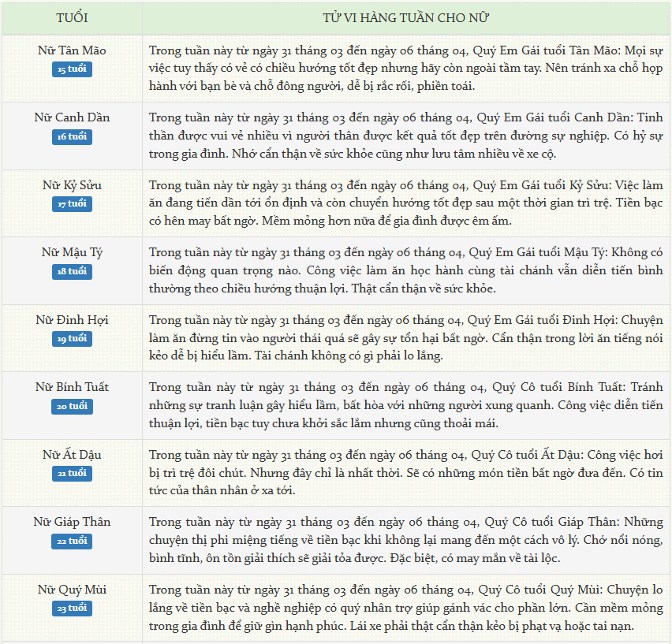The height and width of the screenshot is (644, 672).
Task: Open the 'Nữ Canh Dần' entry
Action: coord(72,117)
